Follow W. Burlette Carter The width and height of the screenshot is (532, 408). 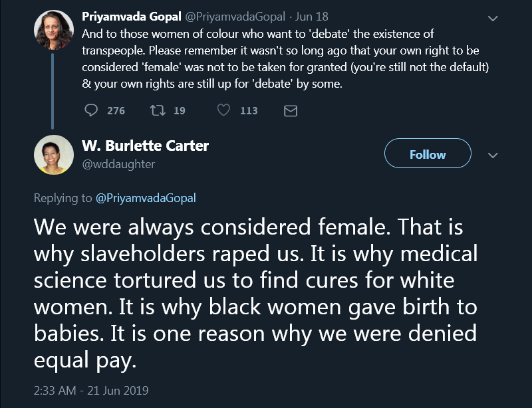coord(428,154)
